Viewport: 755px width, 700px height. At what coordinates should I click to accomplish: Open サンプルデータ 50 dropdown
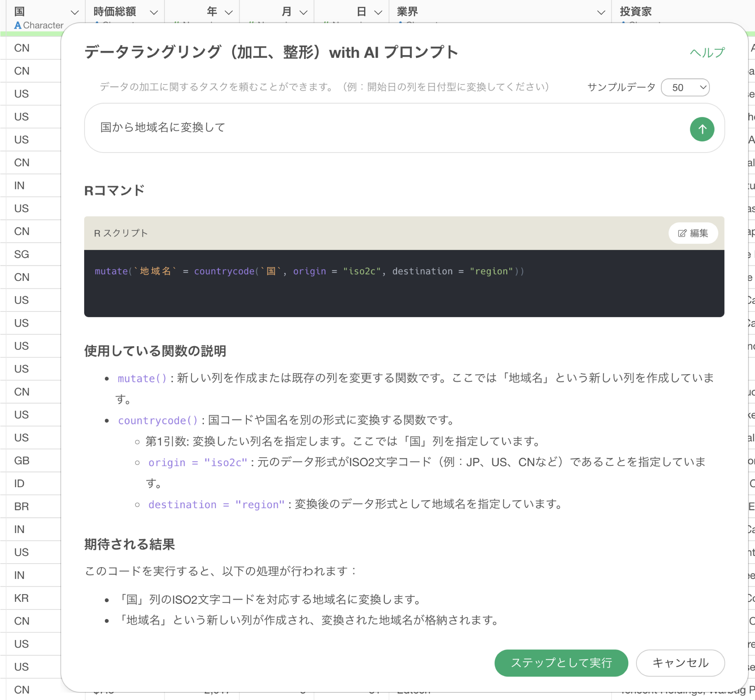coord(685,88)
